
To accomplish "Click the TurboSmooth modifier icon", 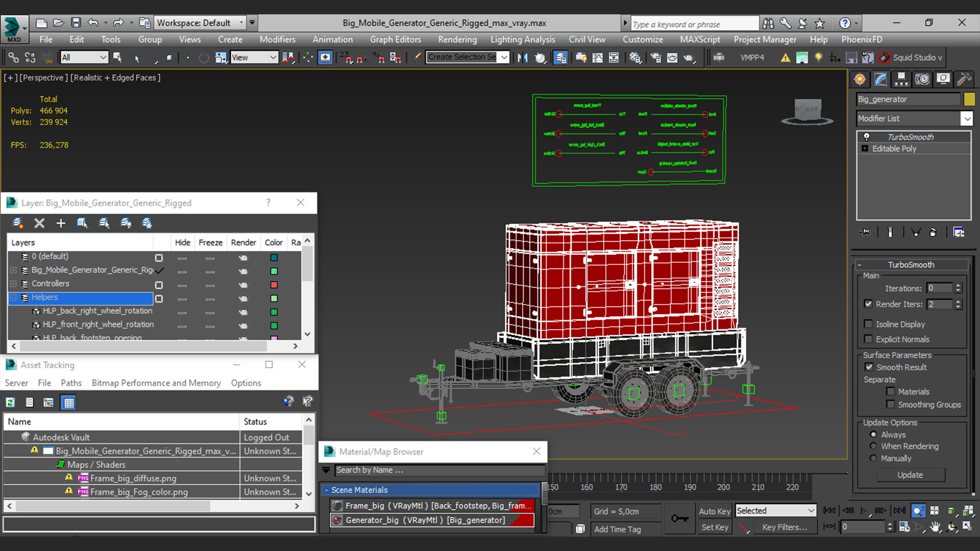I will 866,137.
